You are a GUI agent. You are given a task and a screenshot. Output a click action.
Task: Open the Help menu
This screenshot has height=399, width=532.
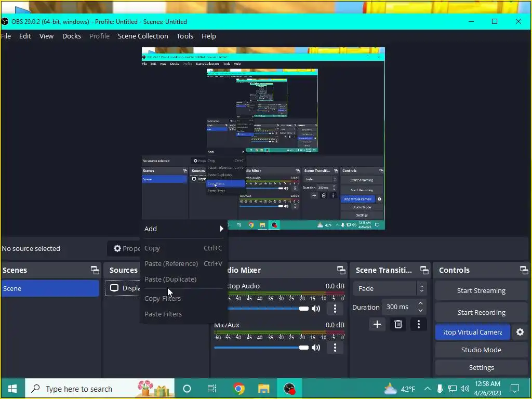(x=209, y=36)
